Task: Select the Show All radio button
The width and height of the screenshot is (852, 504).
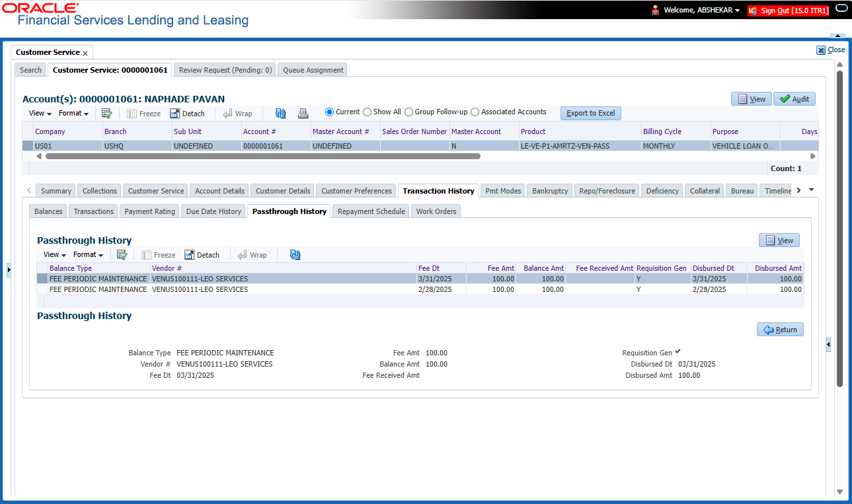Action: [368, 112]
